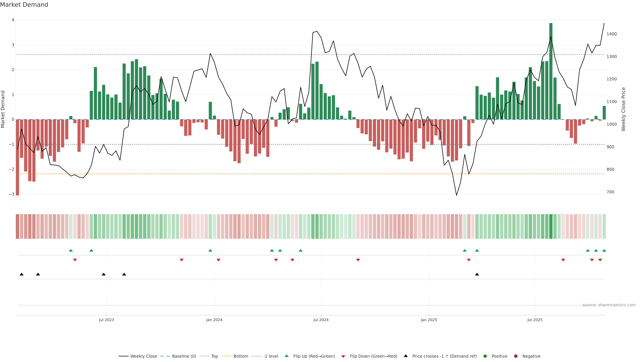644x362 pixels.
Task: Click the red Flip Down triangle legend icon
Action: coord(343,356)
